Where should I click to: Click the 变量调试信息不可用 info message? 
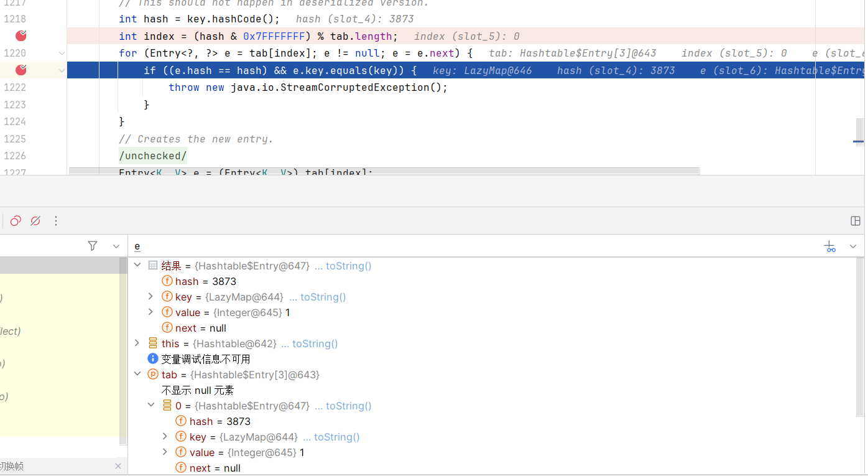click(x=206, y=359)
